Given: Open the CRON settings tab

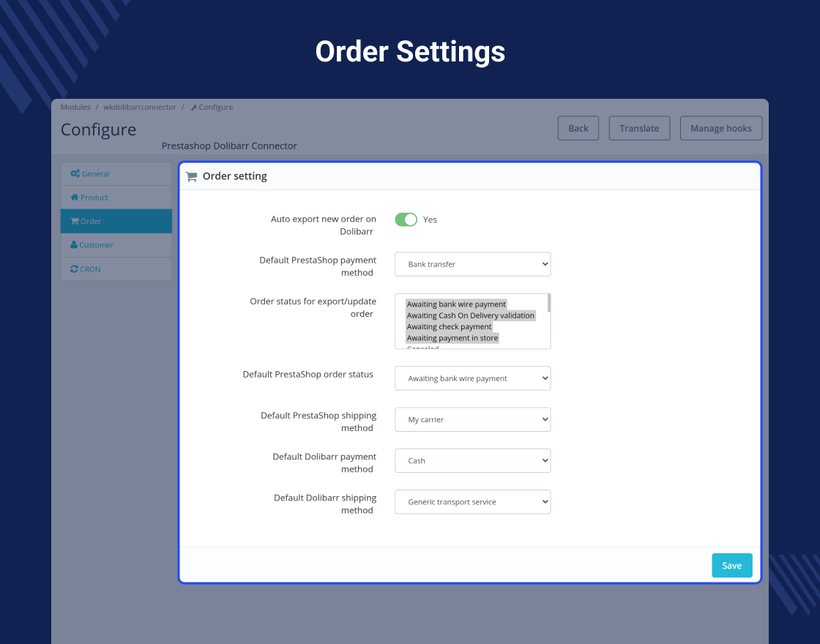Looking at the screenshot, I should click(x=116, y=269).
